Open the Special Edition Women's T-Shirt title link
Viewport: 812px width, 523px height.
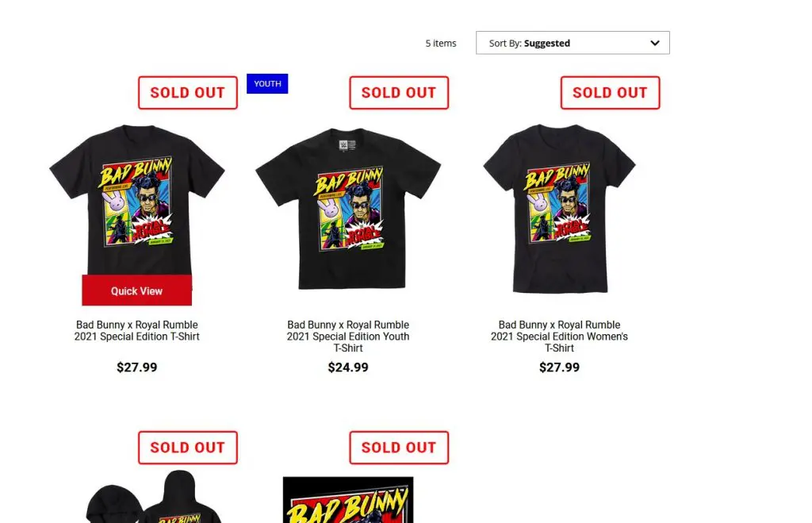559,336
